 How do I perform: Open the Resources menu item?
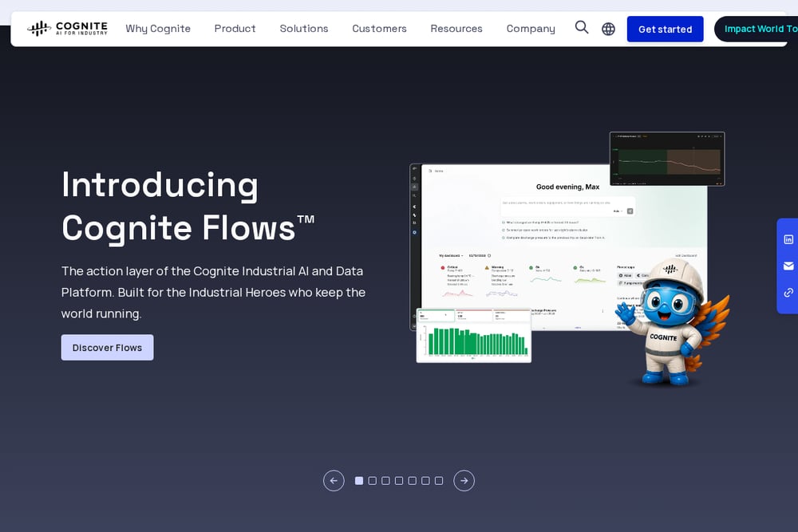coord(456,29)
